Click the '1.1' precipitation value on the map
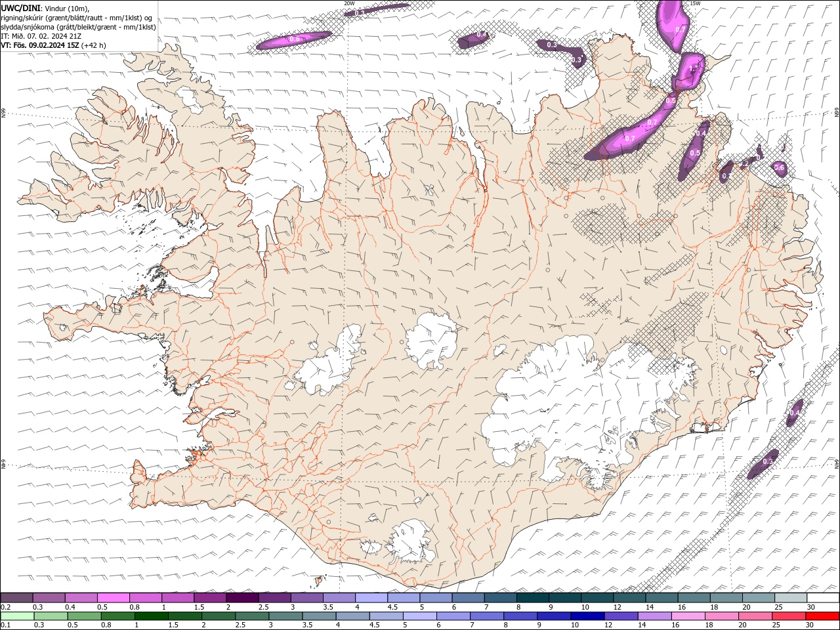 (694, 68)
